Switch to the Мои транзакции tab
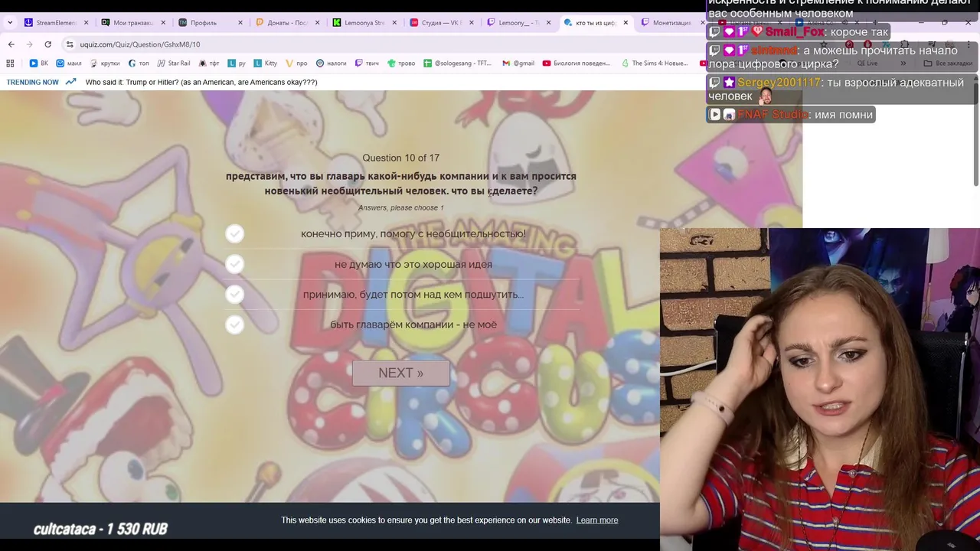Screen dimensions: 980x551 133,23
